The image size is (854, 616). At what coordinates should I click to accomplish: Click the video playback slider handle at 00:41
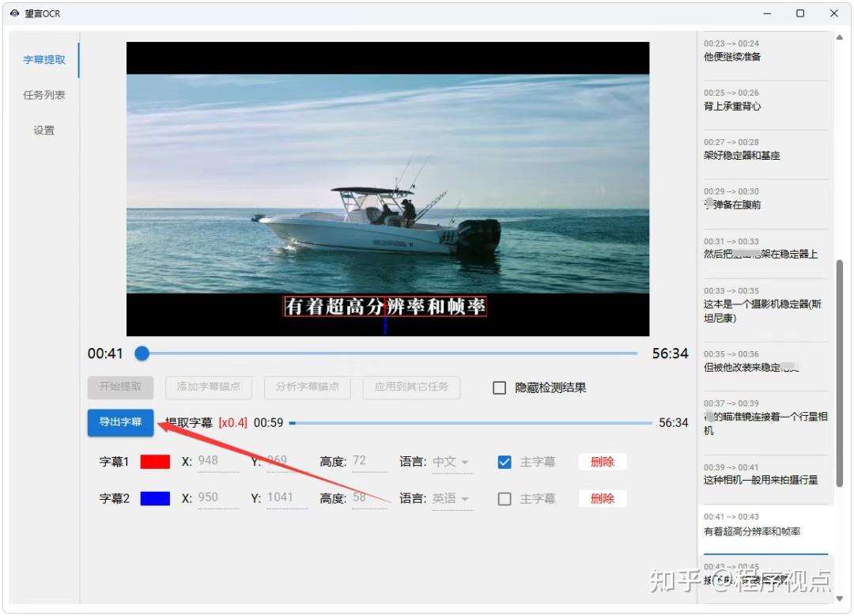click(142, 353)
